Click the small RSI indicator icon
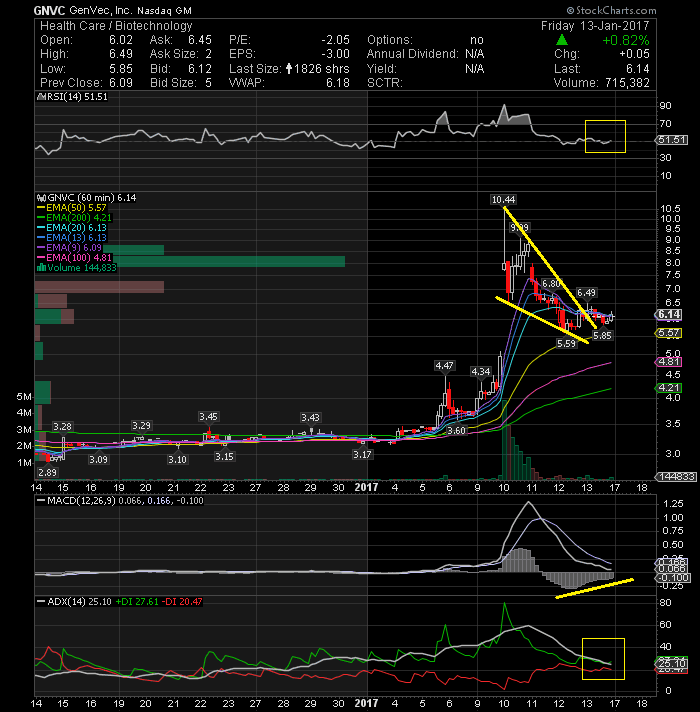The width and height of the screenshot is (700, 712). pos(40,97)
